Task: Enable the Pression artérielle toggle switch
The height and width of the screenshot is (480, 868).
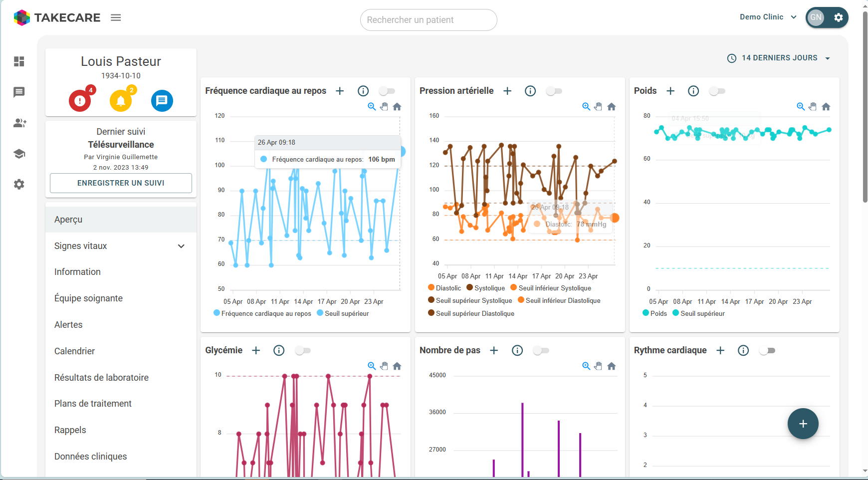Action: [x=554, y=91]
